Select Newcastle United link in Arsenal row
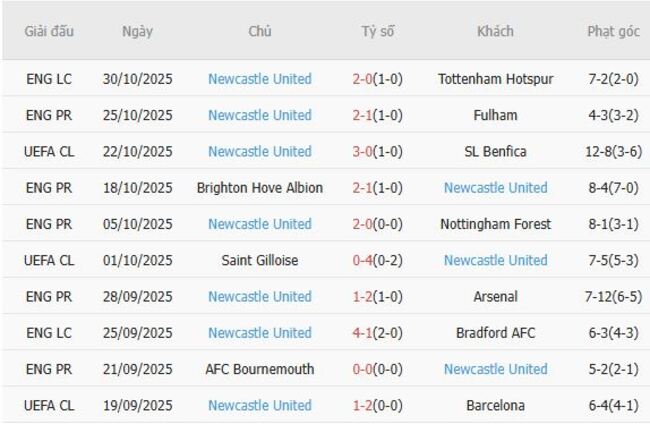This screenshot has width=650, height=424. coord(260,296)
